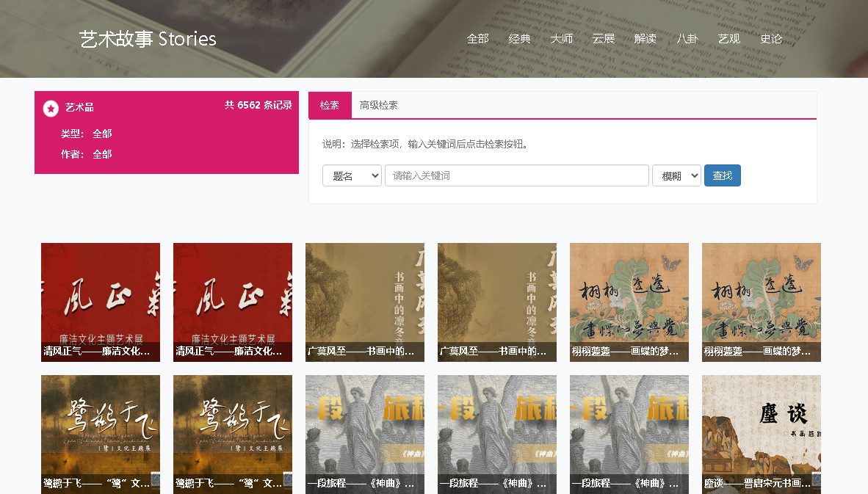Select 全部 next to 作者
The image size is (868, 494).
(x=102, y=154)
